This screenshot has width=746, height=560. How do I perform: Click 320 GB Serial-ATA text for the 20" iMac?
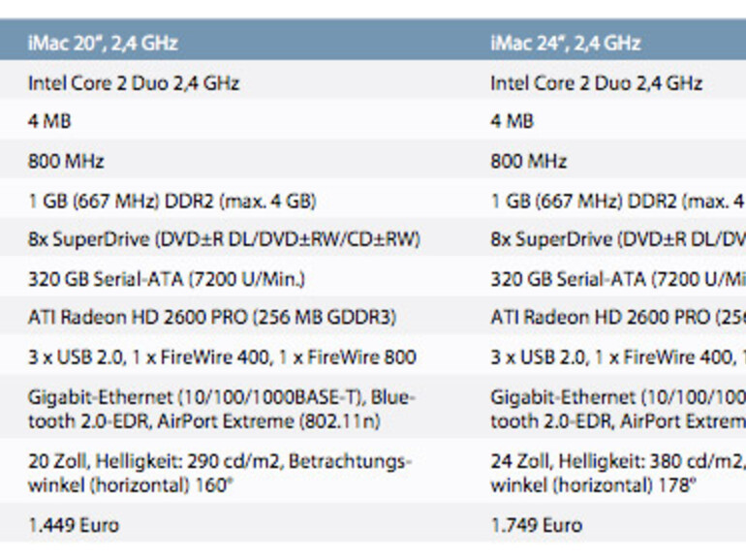pos(166,279)
